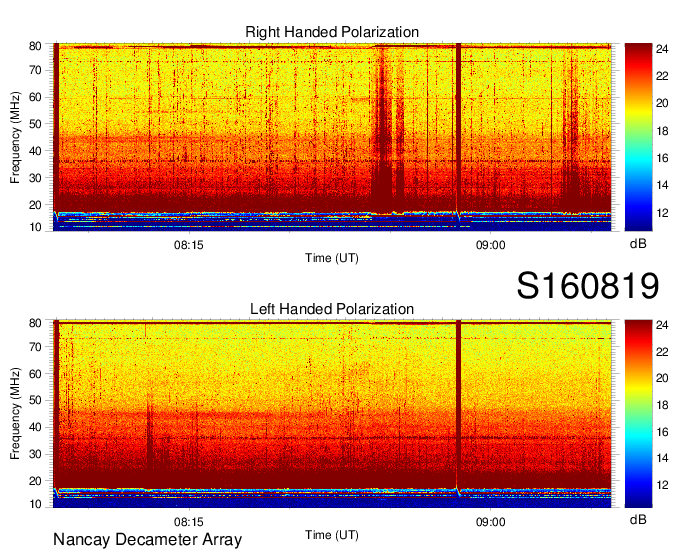This screenshot has height=552, width=680.
Task: Click the 'Left Handed Polarization' plot title
Action: coord(332,309)
